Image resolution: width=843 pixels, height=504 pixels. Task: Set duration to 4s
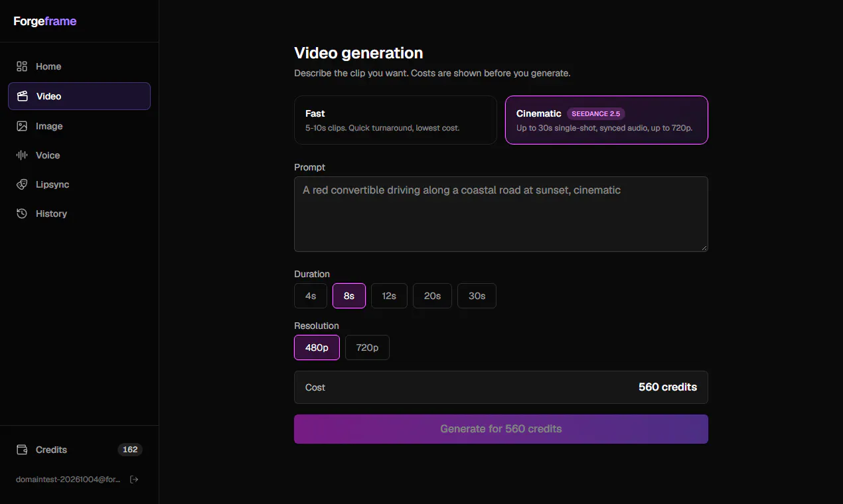pyautogui.click(x=311, y=296)
